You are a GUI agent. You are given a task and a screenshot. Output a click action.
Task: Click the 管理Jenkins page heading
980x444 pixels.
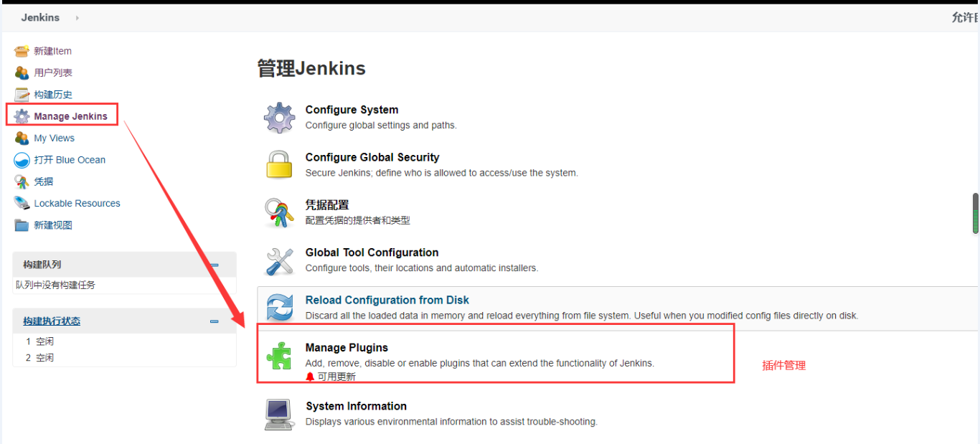pos(311,69)
